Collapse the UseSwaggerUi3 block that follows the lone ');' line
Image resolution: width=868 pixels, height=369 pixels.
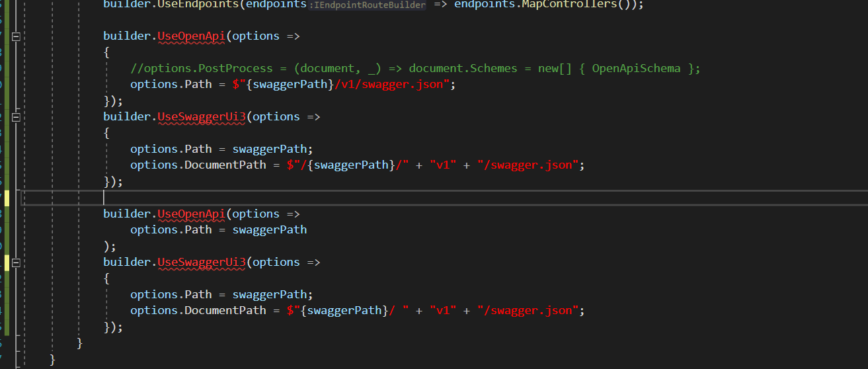(x=17, y=263)
